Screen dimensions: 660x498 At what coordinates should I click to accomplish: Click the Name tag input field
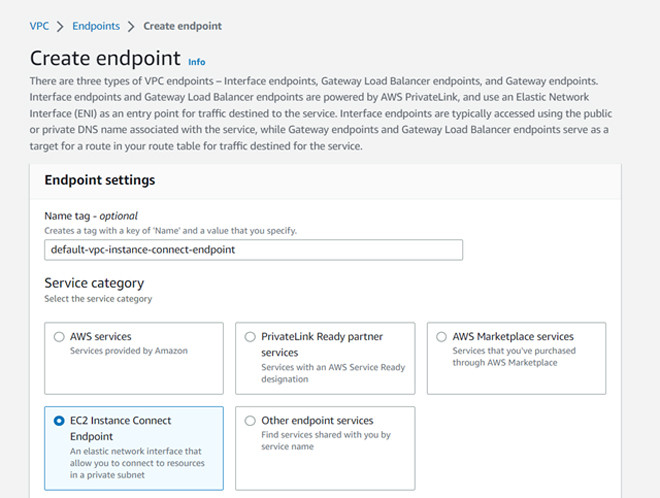point(253,249)
